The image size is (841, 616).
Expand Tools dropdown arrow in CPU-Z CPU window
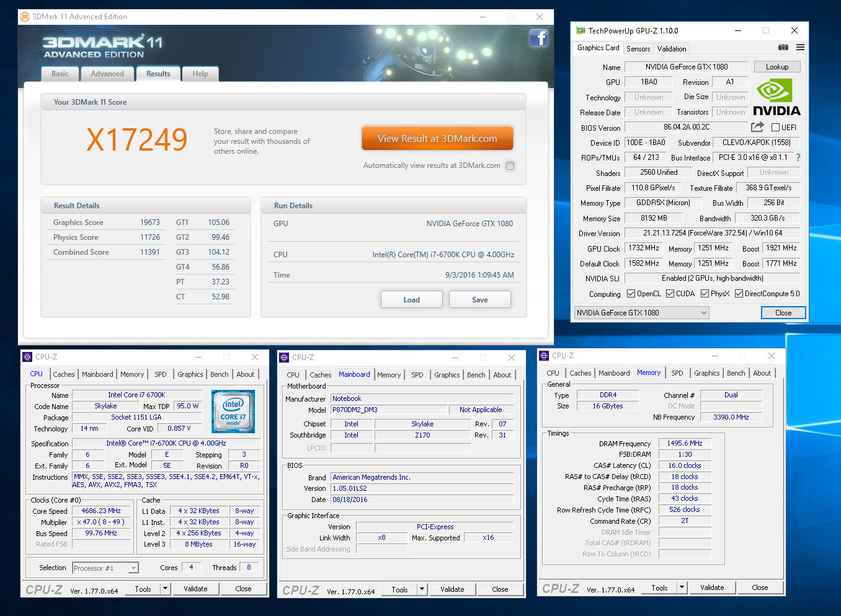pyautogui.click(x=165, y=589)
